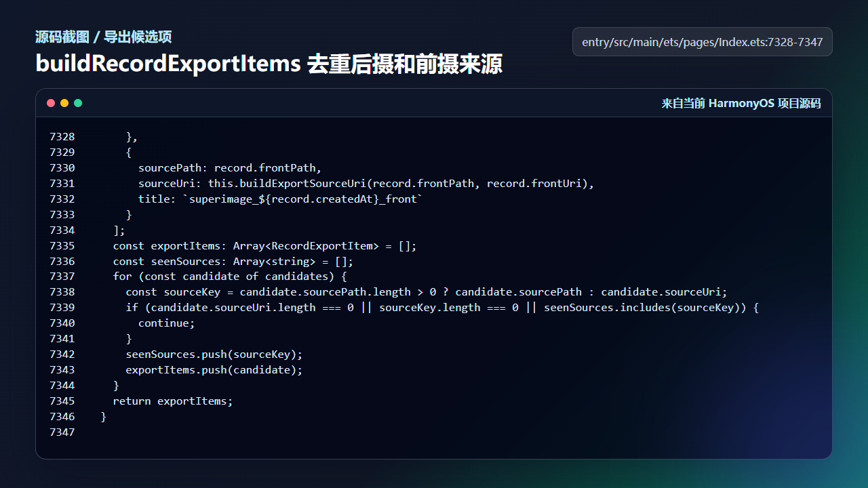
Task: Click the 'seenSources.push(sourceKey);' line
Action: click(214, 355)
